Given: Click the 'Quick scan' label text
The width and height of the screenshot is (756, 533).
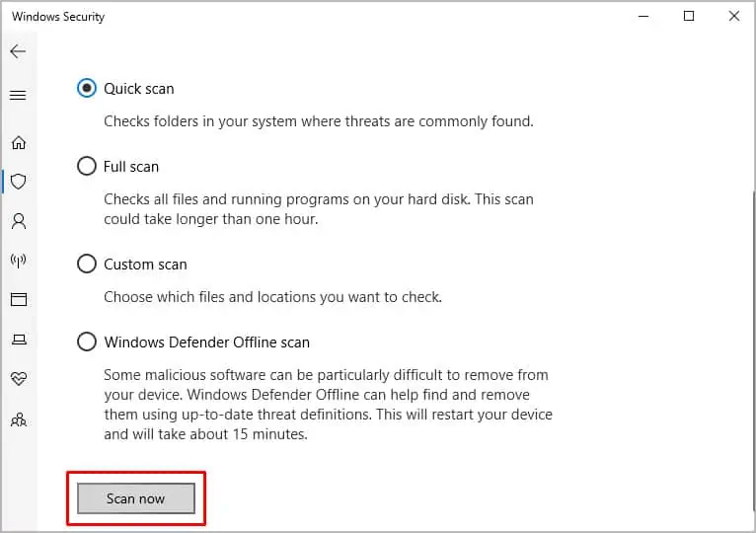Looking at the screenshot, I should (139, 89).
